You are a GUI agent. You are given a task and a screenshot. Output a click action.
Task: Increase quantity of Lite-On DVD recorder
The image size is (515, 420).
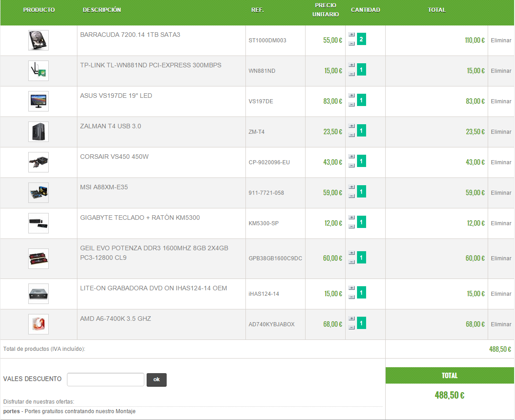(352, 288)
